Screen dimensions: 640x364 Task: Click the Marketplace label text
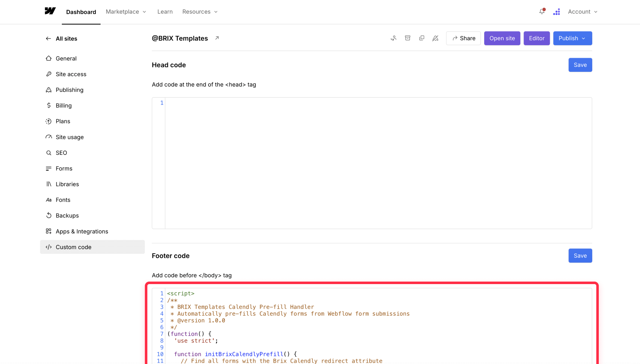tap(122, 12)
